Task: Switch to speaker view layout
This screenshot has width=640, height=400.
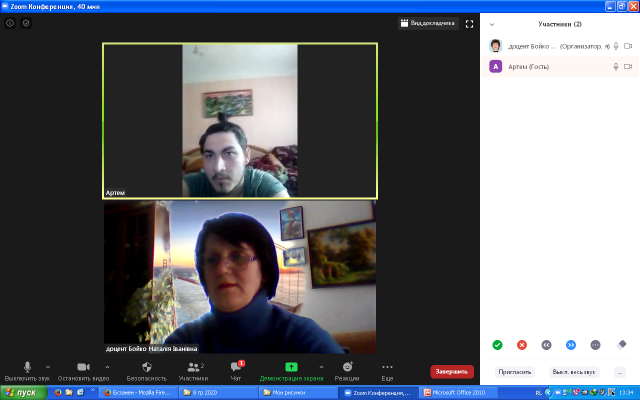Action: tap(428, 23)
